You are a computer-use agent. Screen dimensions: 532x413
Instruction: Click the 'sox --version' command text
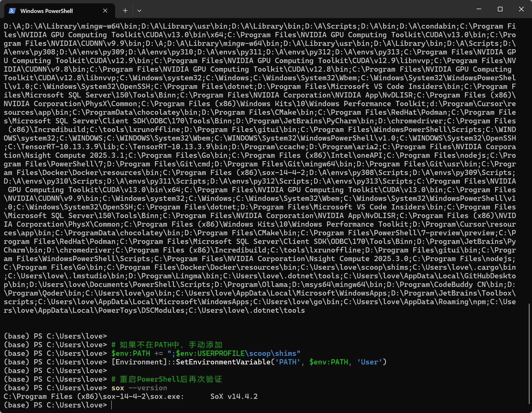click(139, 388)
